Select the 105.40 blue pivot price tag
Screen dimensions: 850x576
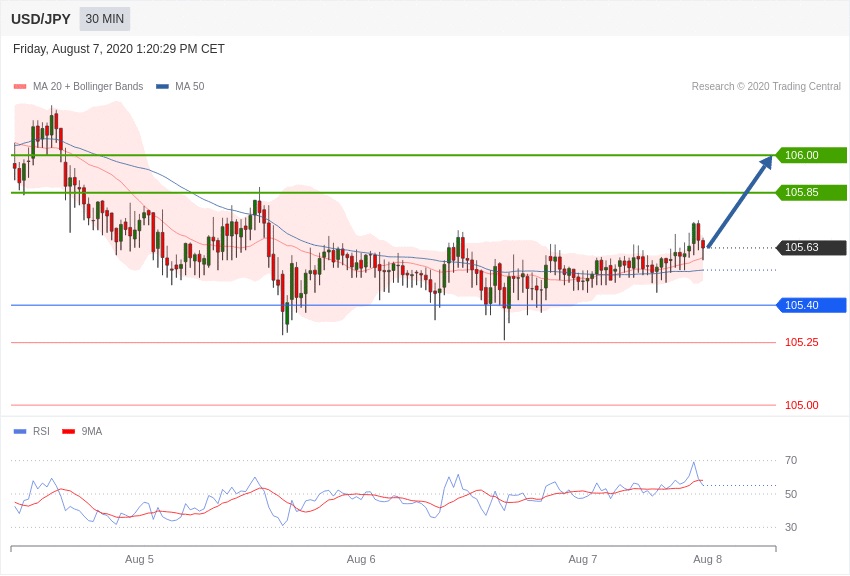click(812, 305)
